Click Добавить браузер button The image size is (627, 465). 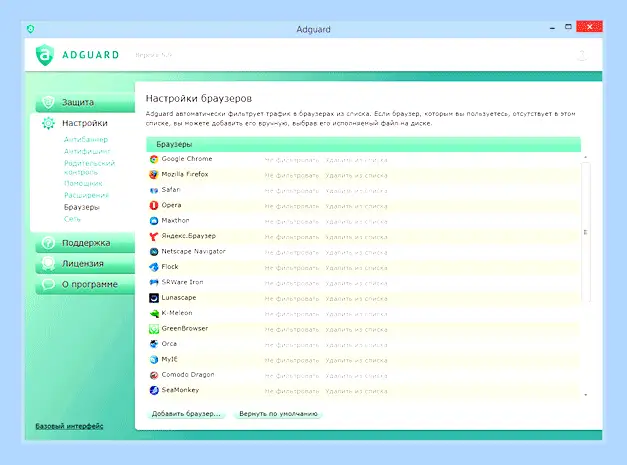click(x=186, y=414)
